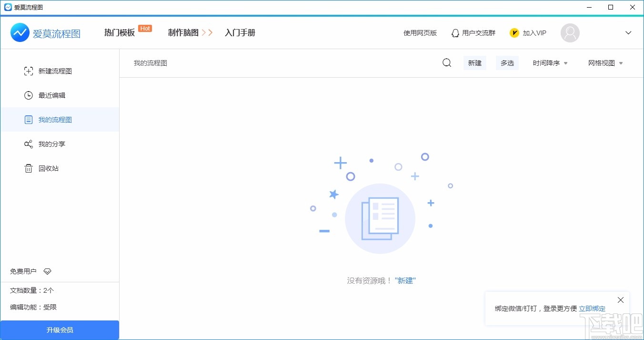
Task: Click the 爱莫流程图 logo icon
Action: click(20, 32)
